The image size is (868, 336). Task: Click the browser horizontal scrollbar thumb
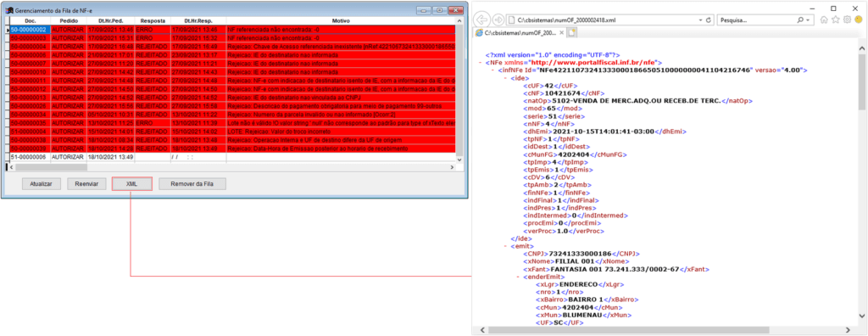tap(628, 330)
